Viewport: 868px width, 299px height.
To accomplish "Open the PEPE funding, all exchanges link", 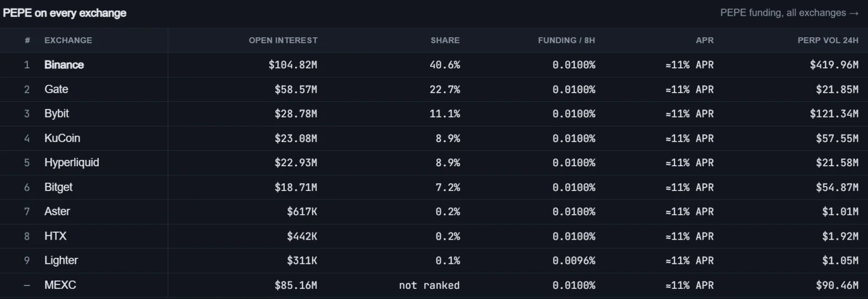I will 789,12.
